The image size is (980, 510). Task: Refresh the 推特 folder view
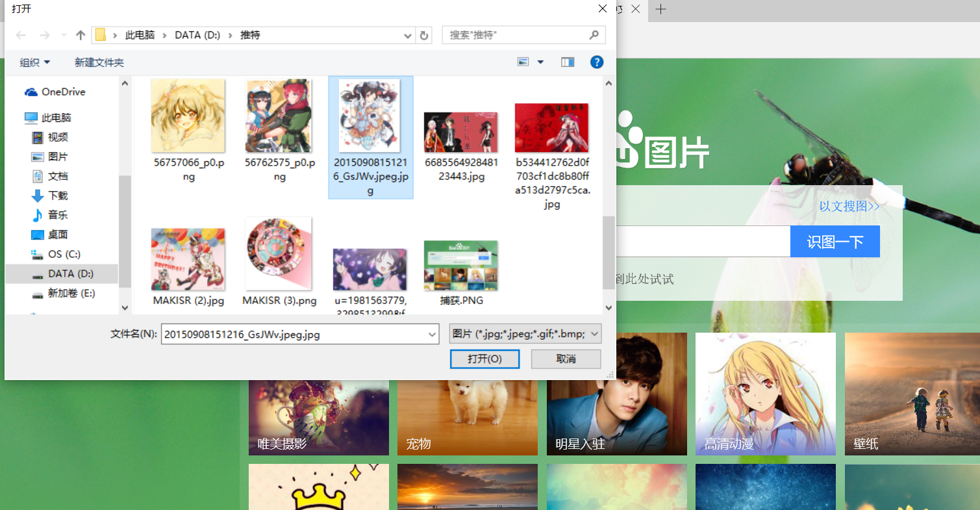pyautogui.click(x=424, y=35)
